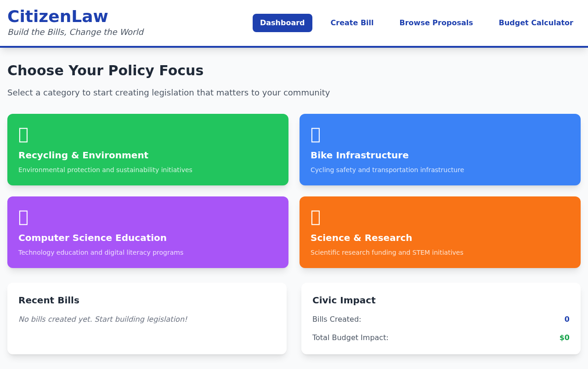The width and height of the screenshot is (588, 369).
Task: Pick the Computer Science Education title
Action: point(92,238)
